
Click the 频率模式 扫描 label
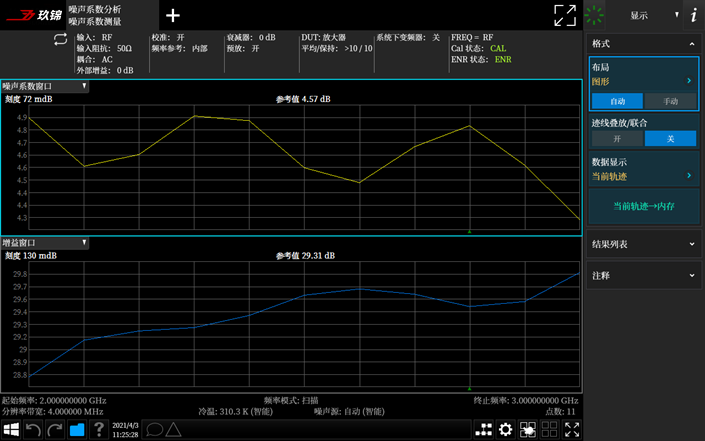coord(291,401)
